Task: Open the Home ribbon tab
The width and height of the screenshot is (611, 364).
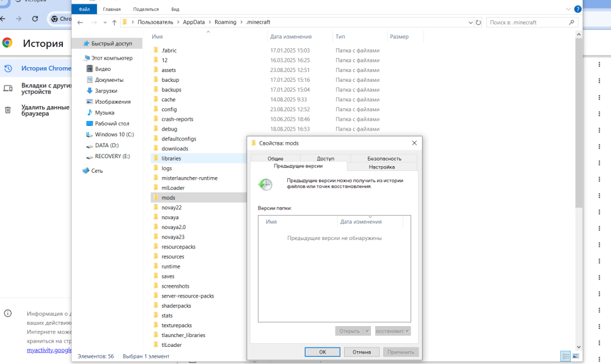Action: 112,9
